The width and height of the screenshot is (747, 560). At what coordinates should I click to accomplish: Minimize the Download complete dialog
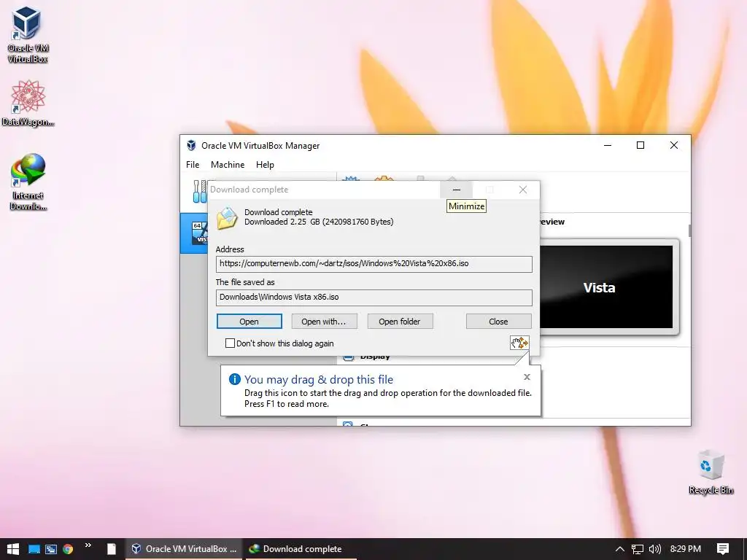(x=457, y=190)
